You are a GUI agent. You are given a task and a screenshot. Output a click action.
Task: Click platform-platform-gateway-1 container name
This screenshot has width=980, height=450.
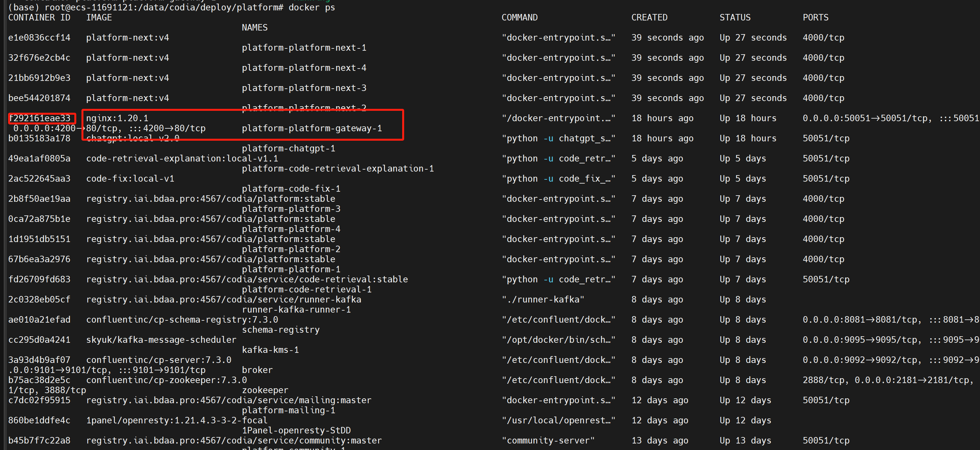(312, 128)
